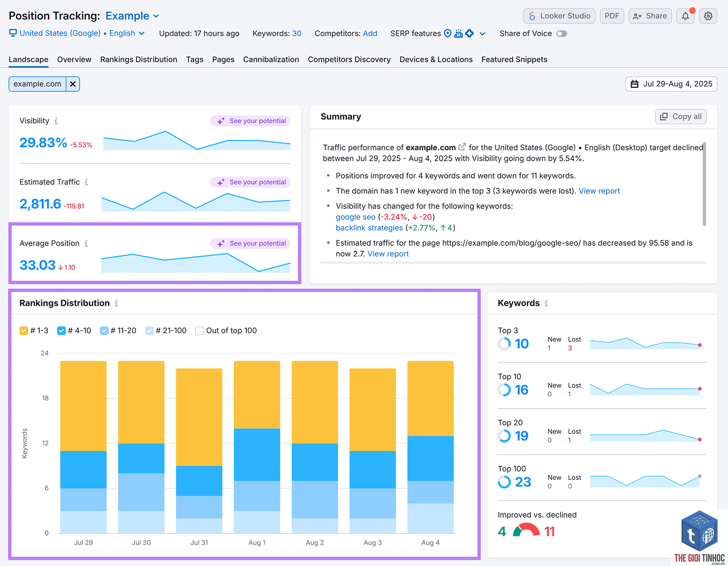Image resolution: width=728 pixels, height=566 pixels.
Task: Open Cannibalization tab
Action: 271,60
